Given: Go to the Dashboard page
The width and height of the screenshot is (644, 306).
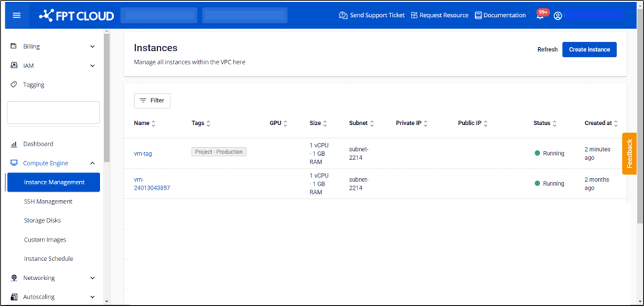Looking at the screenshot, I should click(38, 144).
